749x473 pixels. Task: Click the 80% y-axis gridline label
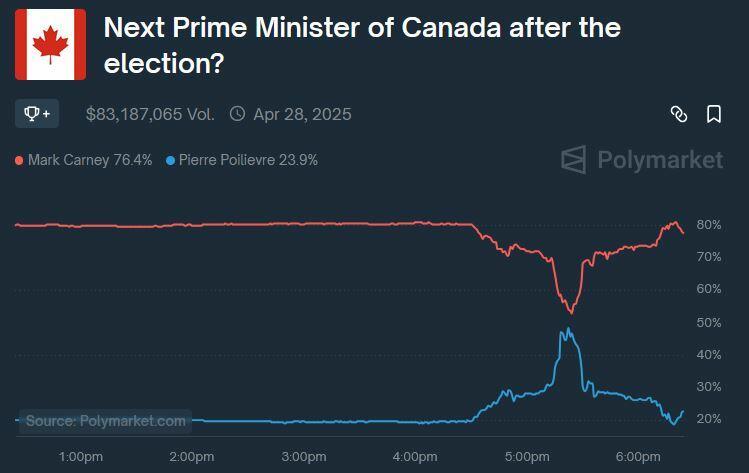pos(709,225)
